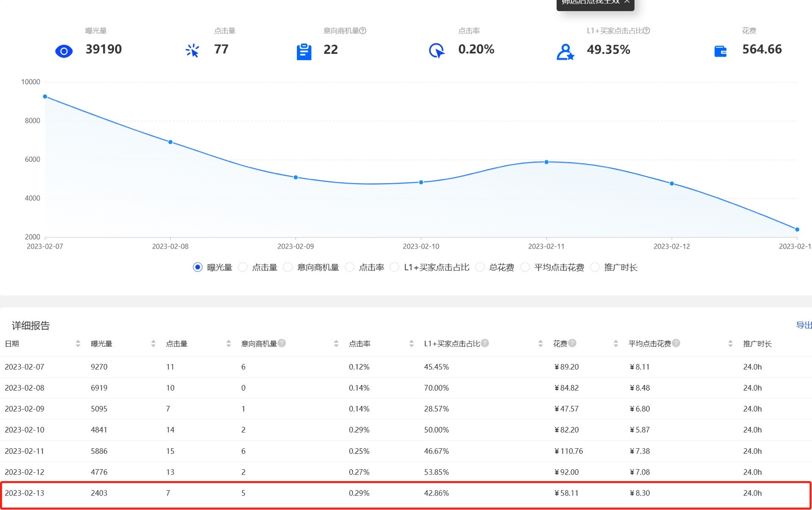Close the dark tooltip at top
This screenshot has width=812, height=510.
627,2
